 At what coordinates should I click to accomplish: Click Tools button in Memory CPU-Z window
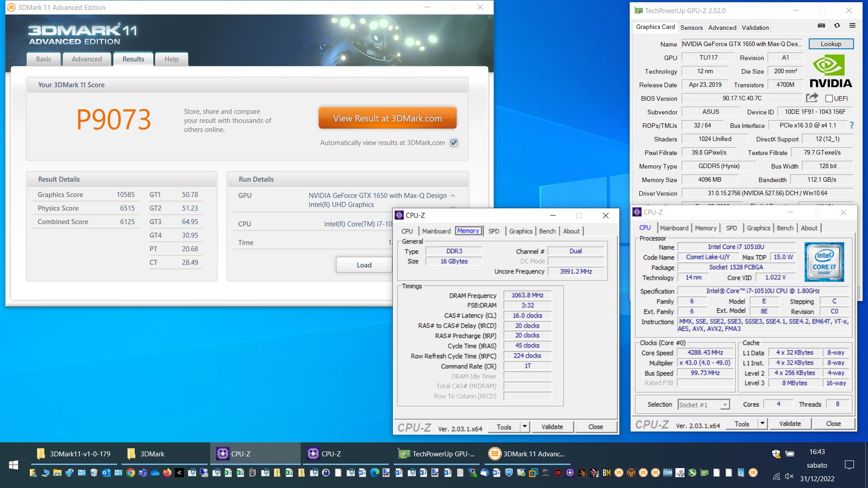tap(504, 427)
